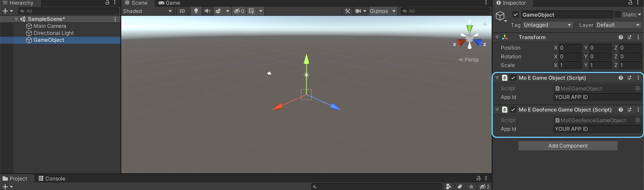Open Scene view kebab menu
This screenshot has width=644, height=190.
(x=486, y=3)
